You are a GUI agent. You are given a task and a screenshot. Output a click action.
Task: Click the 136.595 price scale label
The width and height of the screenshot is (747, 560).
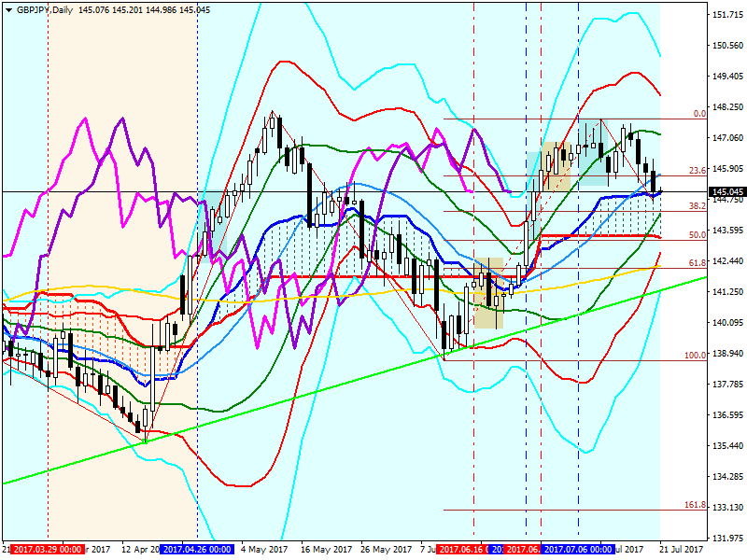[x=727, y=414]
